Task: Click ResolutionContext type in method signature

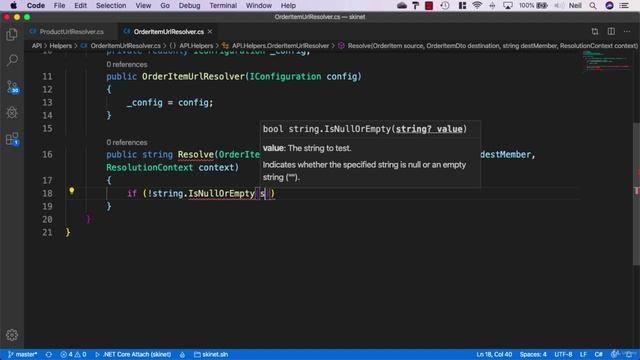Action: click(149, 168)
